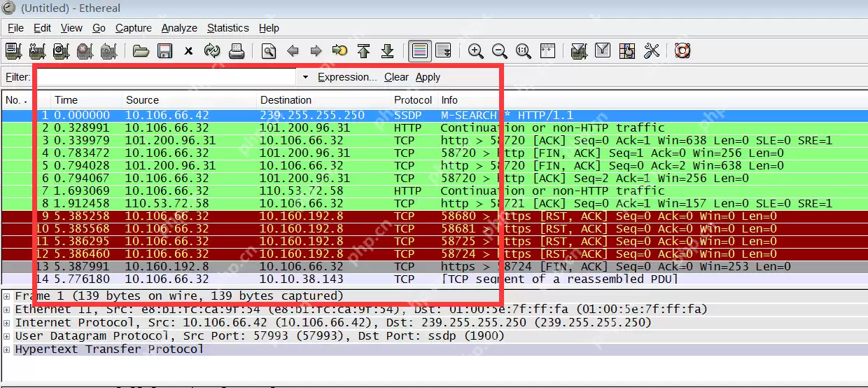Zoom in on packet text

pyautogui.click(x=476, y=51)
